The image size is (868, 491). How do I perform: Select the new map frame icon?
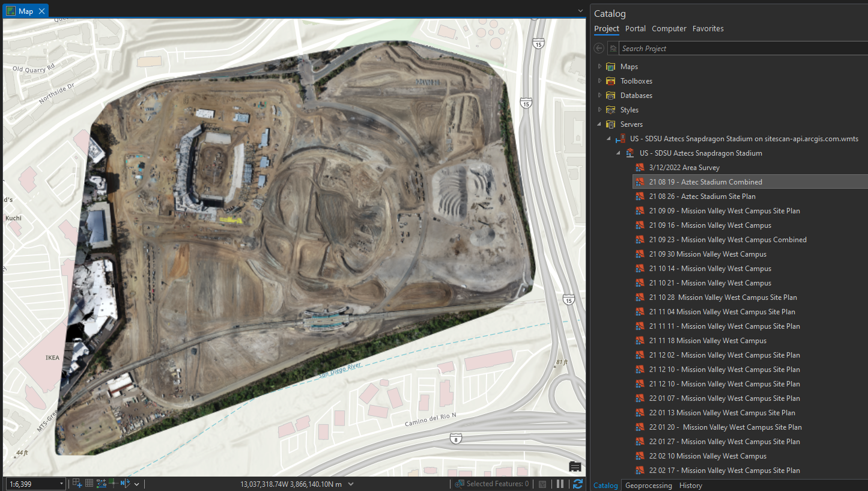coord(77,483)
